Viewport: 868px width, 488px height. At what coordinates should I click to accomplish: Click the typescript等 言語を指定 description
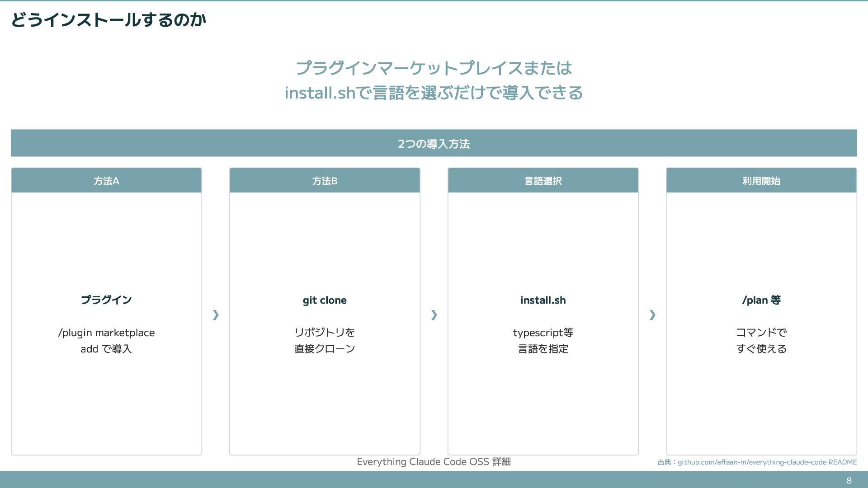[x=543, y=341]
